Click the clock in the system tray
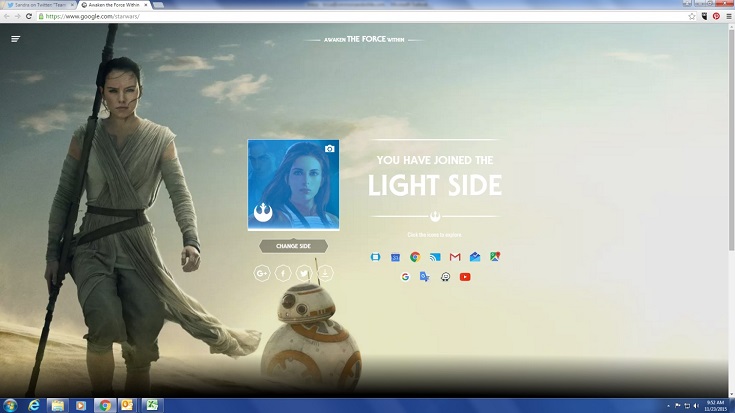 715,406
